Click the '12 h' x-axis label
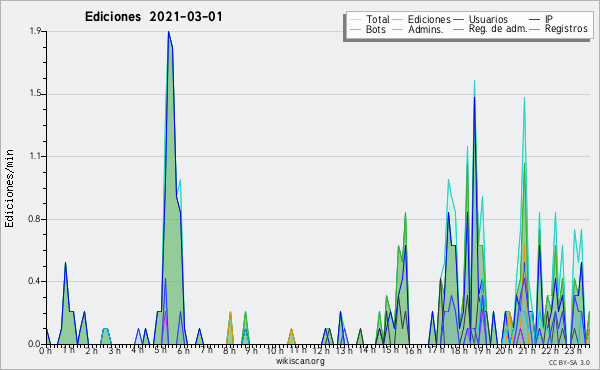600x370 pixels. click(321, 350)
